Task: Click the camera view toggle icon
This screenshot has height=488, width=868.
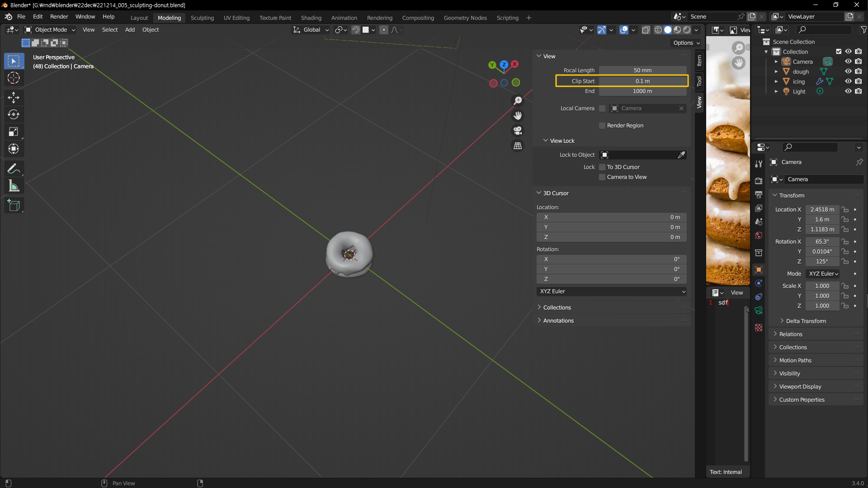Action: [518, 131]
